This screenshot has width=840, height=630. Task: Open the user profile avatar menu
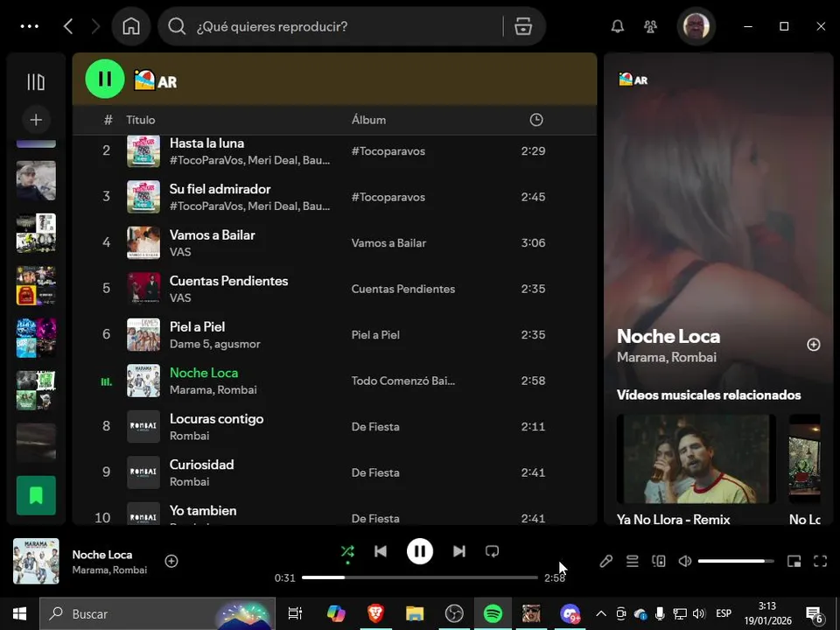[696, 26]
